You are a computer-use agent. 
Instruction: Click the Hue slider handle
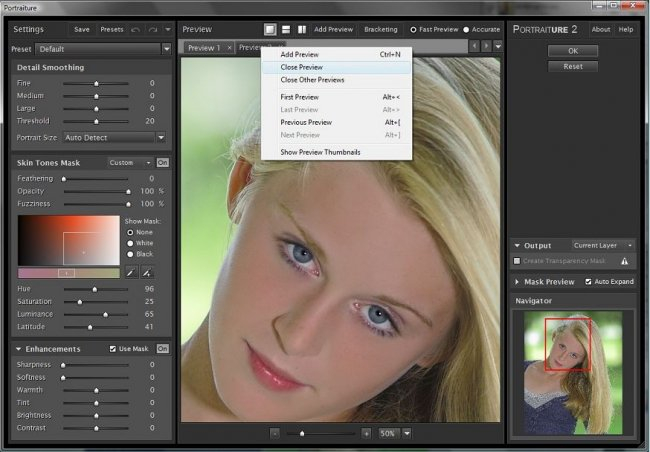coord(95,289)
